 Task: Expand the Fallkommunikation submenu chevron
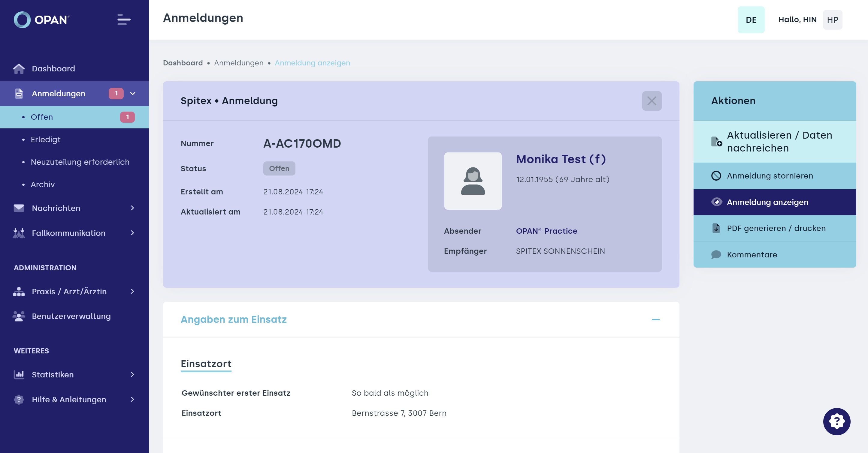click(132, 233)
